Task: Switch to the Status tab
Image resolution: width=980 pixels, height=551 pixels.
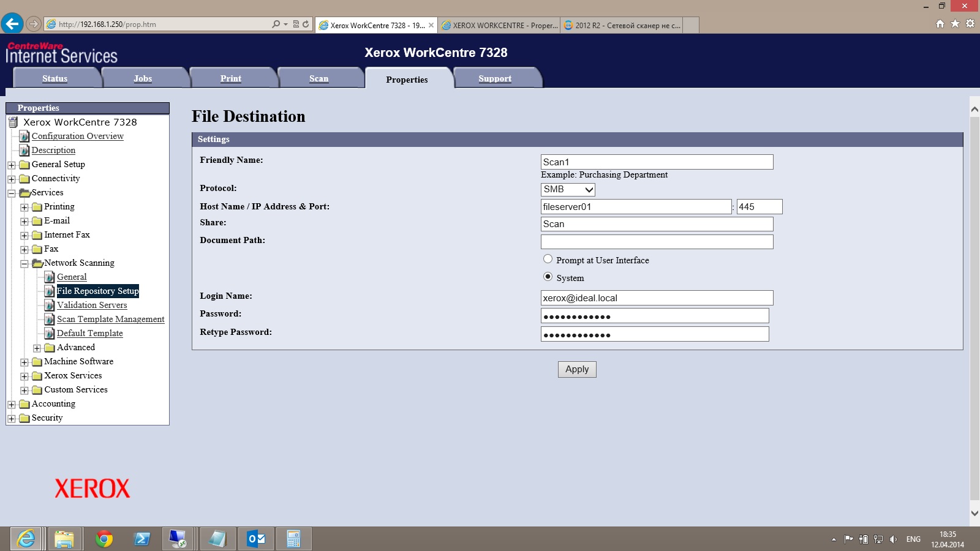Action: tap(55, 78)
